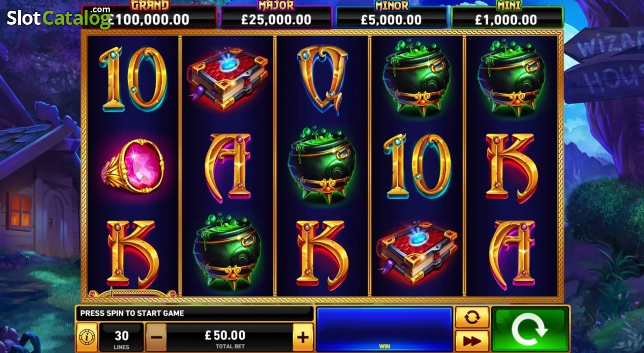Viewport: 644px width, 353px height.
Task: Select the Major £25,000.00 jackpot
Action: (276, 17)
